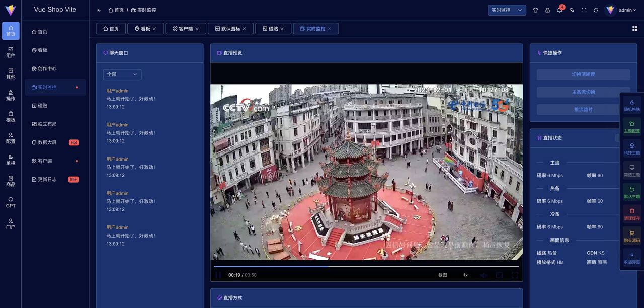Click the 清理缓存 icon in floating panel
The width and height of the screenshot is (644, 308).
631,214
